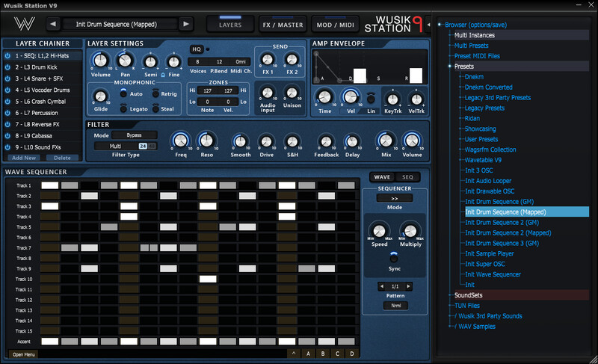
Task: Open the MOD / MIDI tab
Action: tap(335, 25)
